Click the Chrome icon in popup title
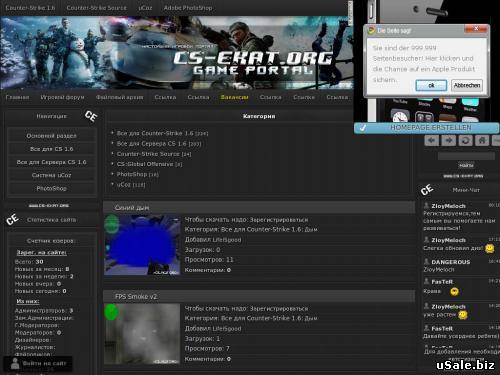Image resolution: width=500 pixels, height=375 pixels. 371,31
